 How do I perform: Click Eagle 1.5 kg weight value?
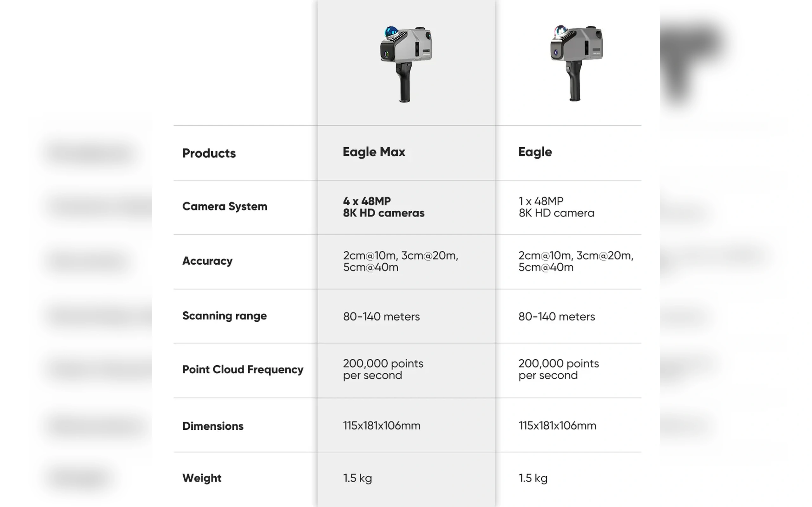533,478
